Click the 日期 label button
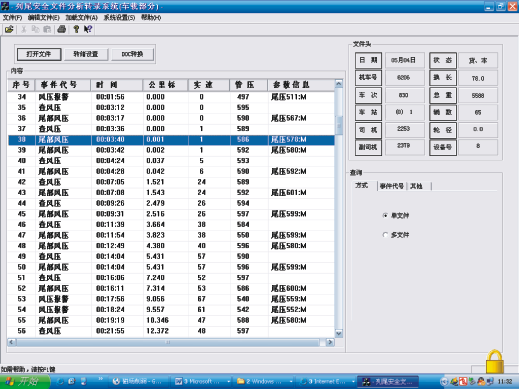 point(368,60)
